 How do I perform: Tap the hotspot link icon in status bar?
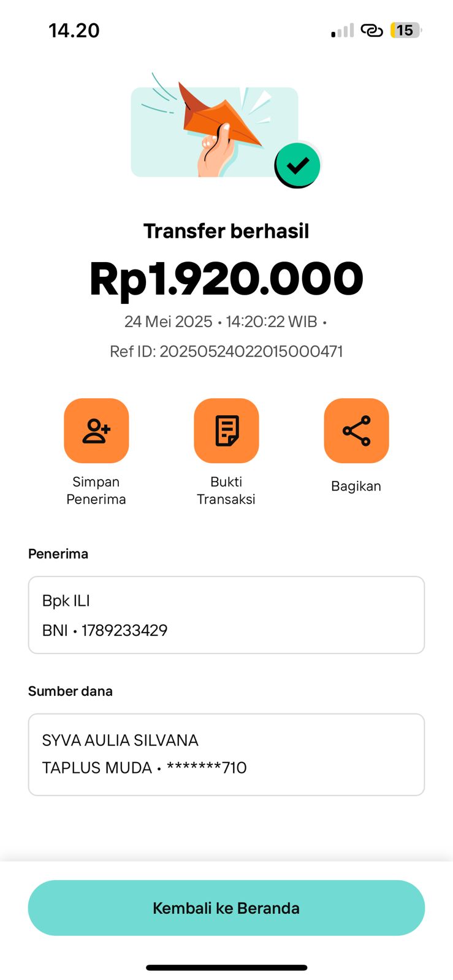[x=371, y=30]
